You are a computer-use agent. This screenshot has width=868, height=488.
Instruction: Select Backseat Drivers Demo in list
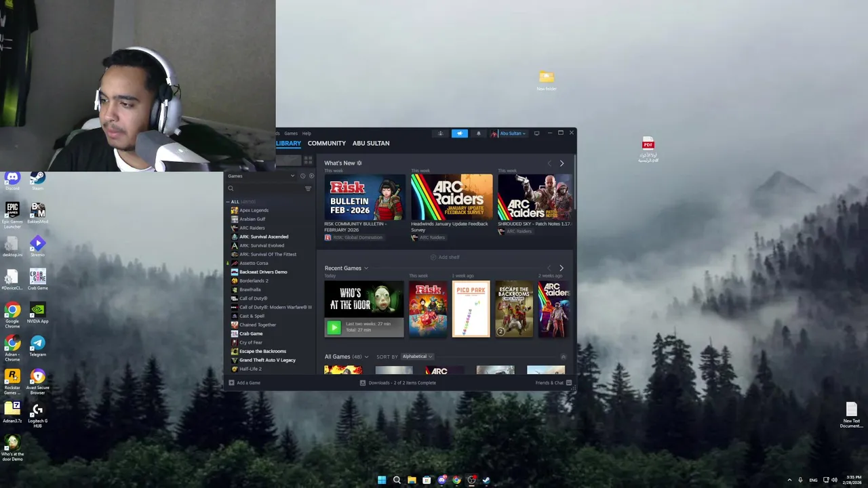click(x=263, y=272)
